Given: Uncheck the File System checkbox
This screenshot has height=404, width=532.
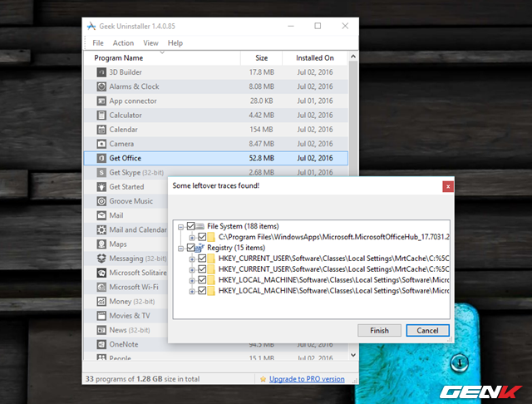Looking at the screenshot, I should coord(192,226).
